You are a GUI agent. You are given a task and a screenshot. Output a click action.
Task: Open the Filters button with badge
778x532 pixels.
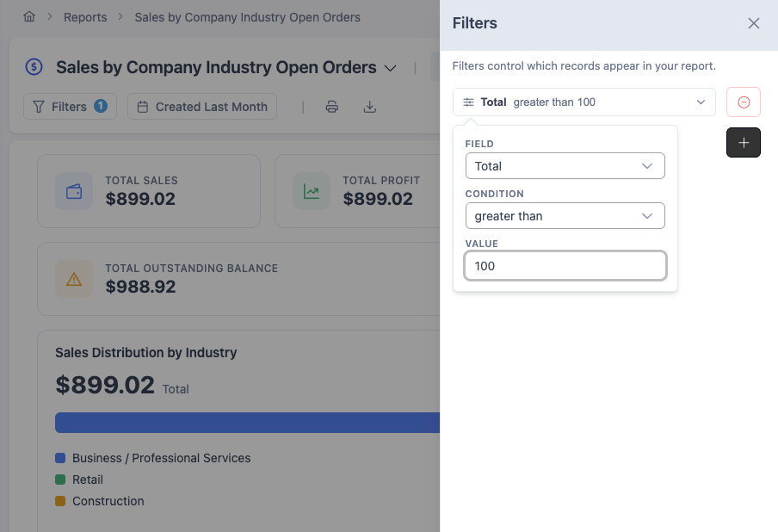pos(70,106)
